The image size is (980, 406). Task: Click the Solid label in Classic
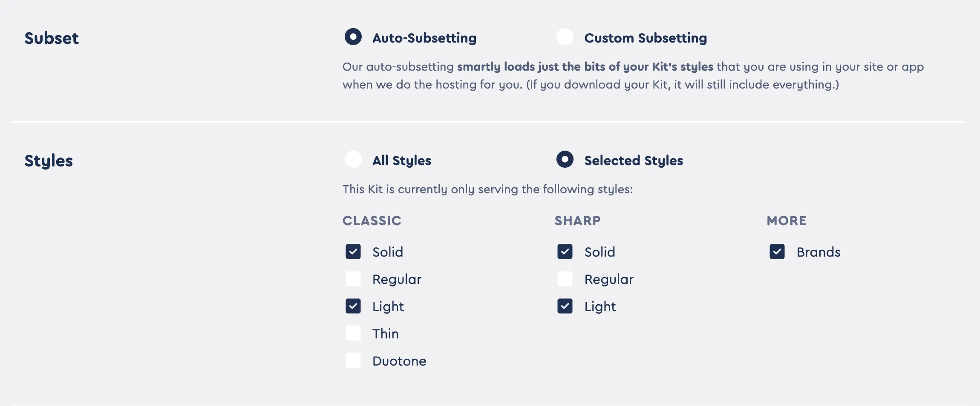tap(387, 252)
